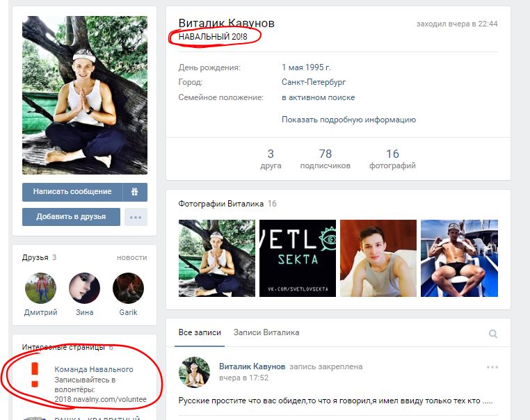Open the Команда Навального page icon
530x420 pixels.
(x=35, y=375)
